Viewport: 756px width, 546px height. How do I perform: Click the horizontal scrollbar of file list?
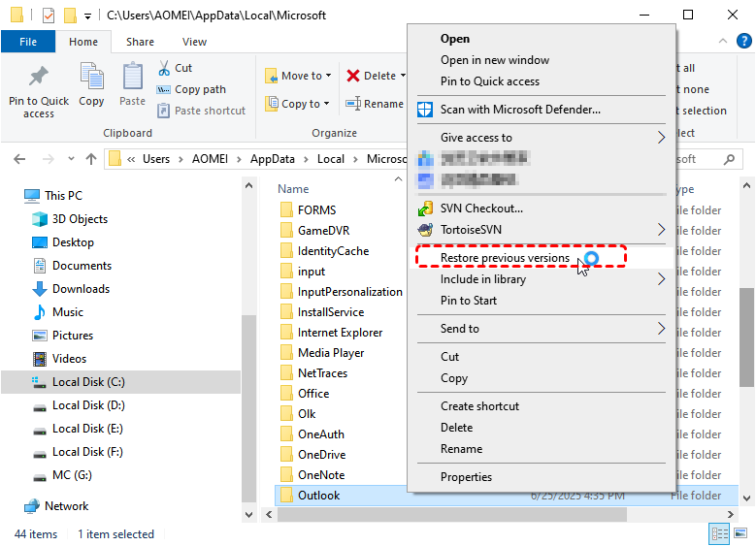click(x=452, y=515)
